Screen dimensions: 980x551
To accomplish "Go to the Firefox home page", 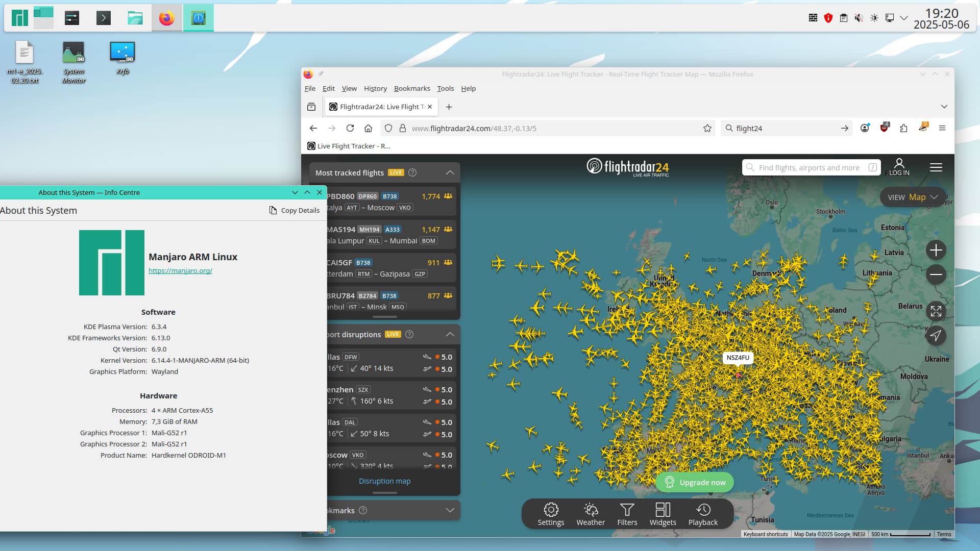I will point(368,129).
